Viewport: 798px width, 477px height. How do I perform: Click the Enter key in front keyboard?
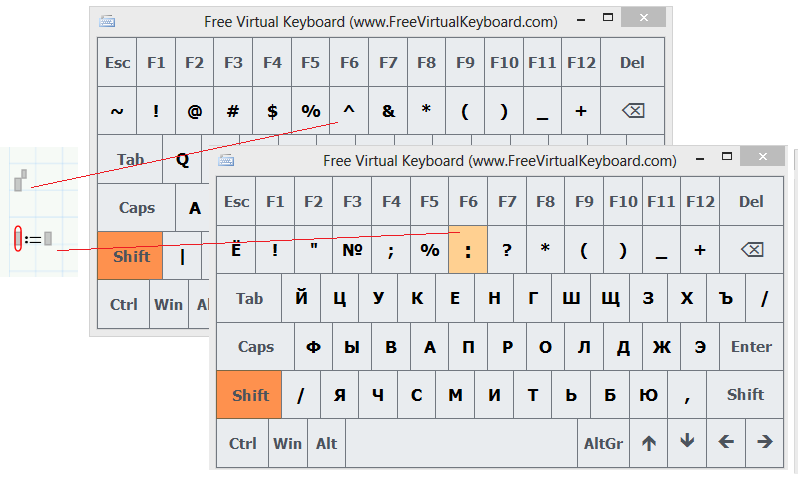point(751,347)
